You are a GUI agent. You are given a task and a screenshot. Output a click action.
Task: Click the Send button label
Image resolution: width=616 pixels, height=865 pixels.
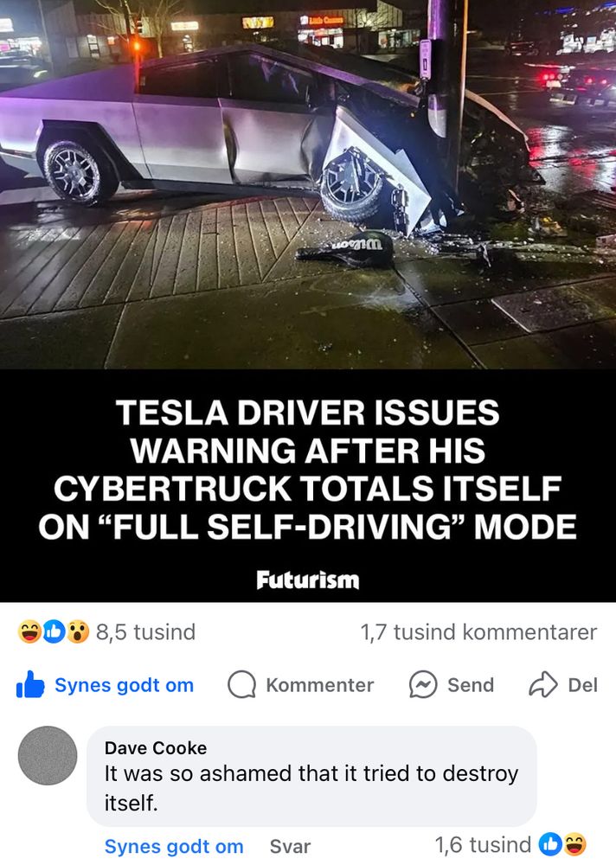[x=471, y=685]
